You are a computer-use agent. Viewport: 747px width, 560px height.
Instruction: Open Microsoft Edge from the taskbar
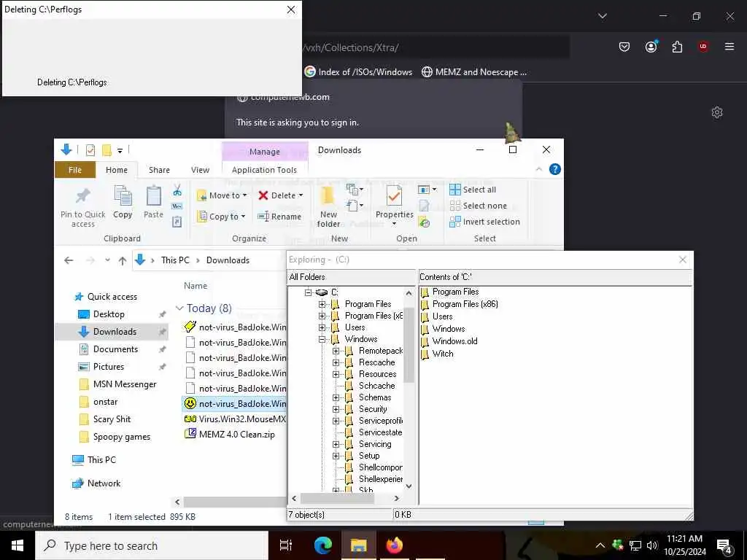[322, 545]
